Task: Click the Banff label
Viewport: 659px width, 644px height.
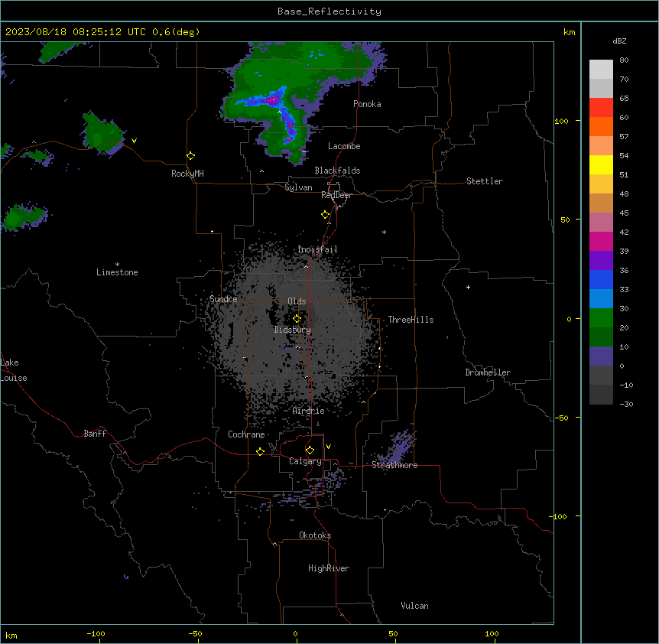Action: pos(95,434)
